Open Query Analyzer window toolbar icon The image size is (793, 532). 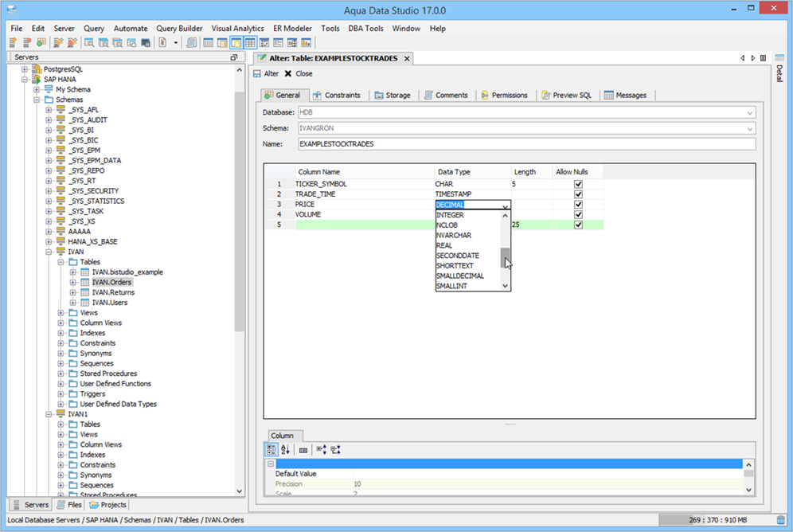coord(89,43)
